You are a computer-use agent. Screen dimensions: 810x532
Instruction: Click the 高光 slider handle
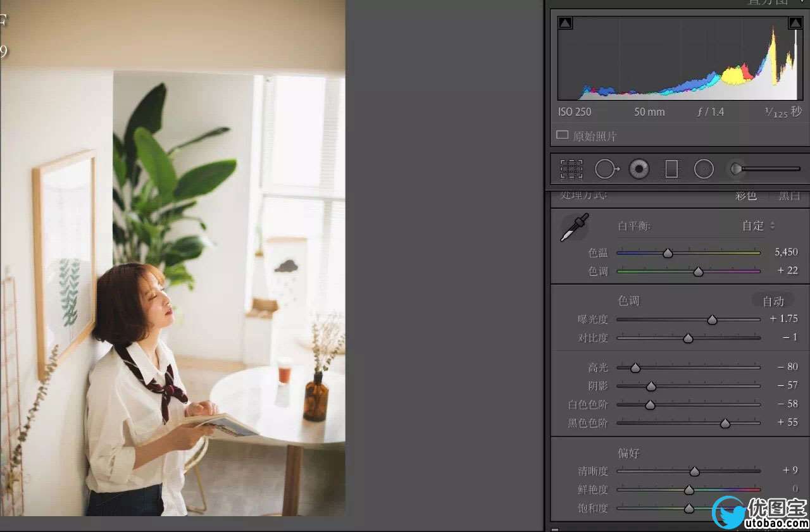coord(635,368)
